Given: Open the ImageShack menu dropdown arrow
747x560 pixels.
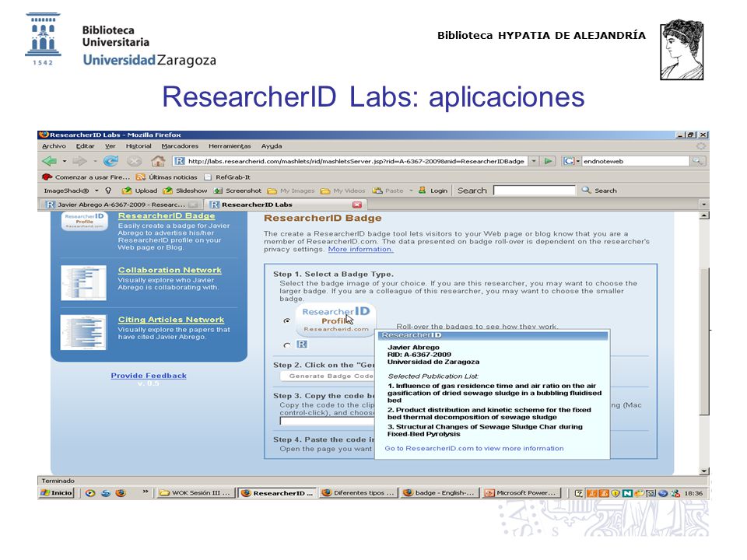Looking at the screenshot, I should tap(96, 191).
